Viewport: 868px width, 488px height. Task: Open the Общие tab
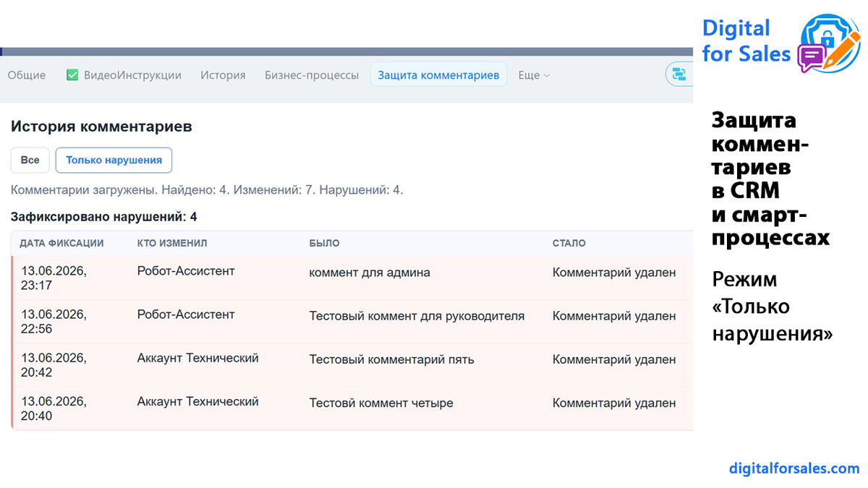pyautogui.click(x=27, y=75)
